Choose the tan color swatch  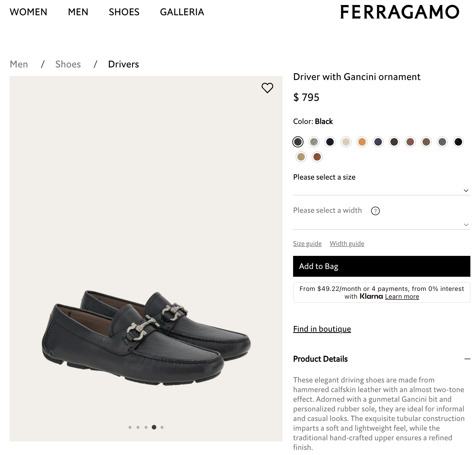301,157
